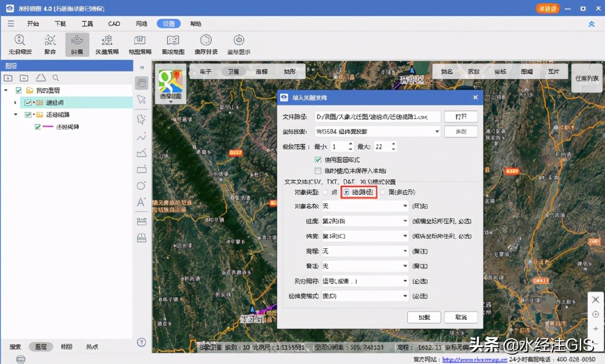Select the lasso selection tool
Screen dimensions: 605x364
(x=142, y=119)
